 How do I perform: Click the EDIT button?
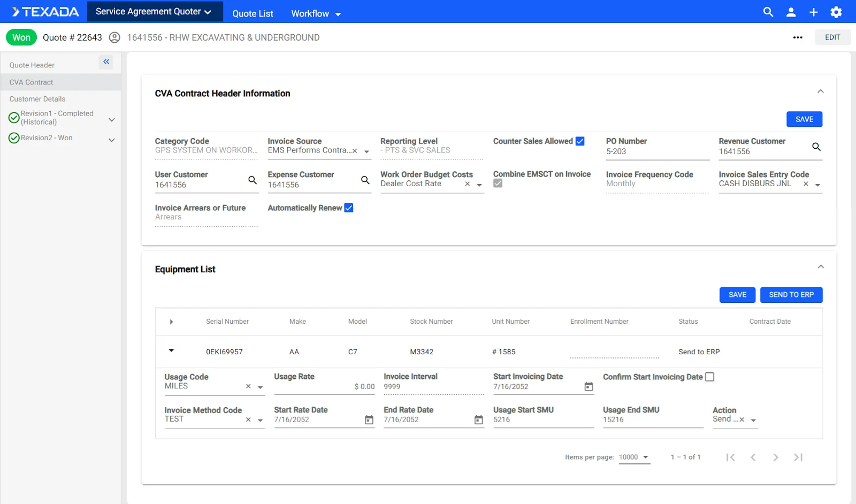coord(832,37)
